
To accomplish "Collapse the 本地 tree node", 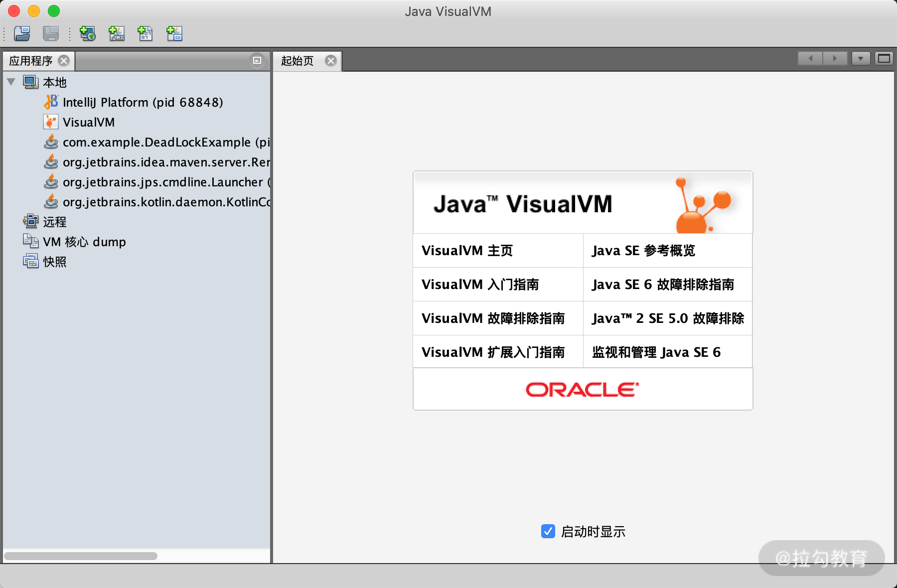I will (x=11, y=82).
